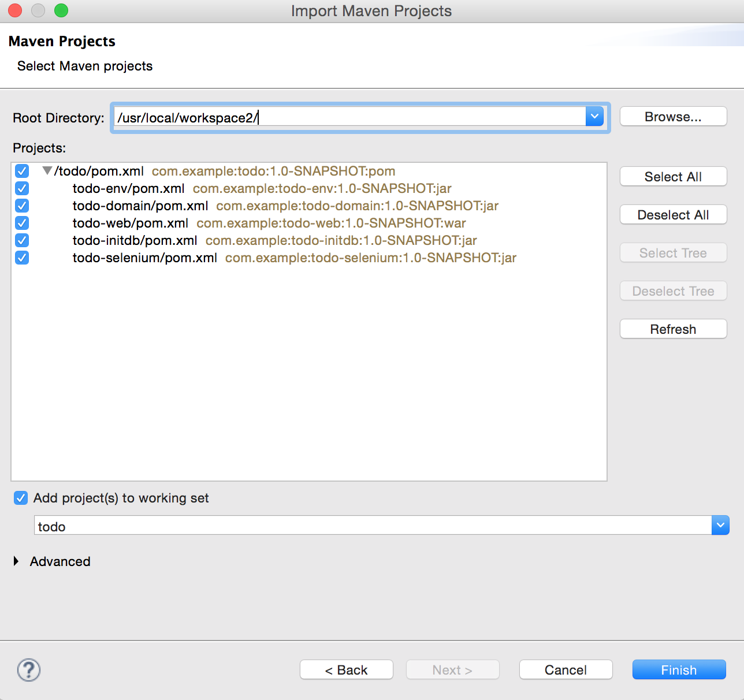Click the Browse... button
This screenshot has width=744, height=700.
click(x=673, y=116)
